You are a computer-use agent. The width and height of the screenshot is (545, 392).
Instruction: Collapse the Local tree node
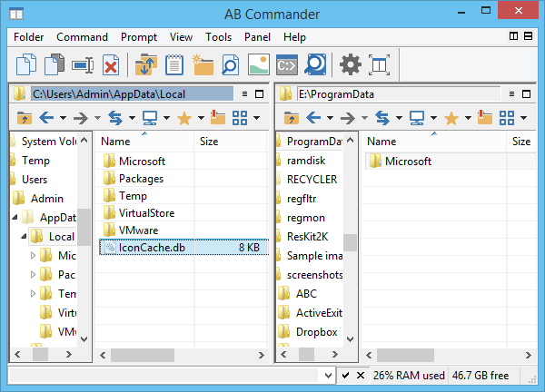(x=24, y=237)
